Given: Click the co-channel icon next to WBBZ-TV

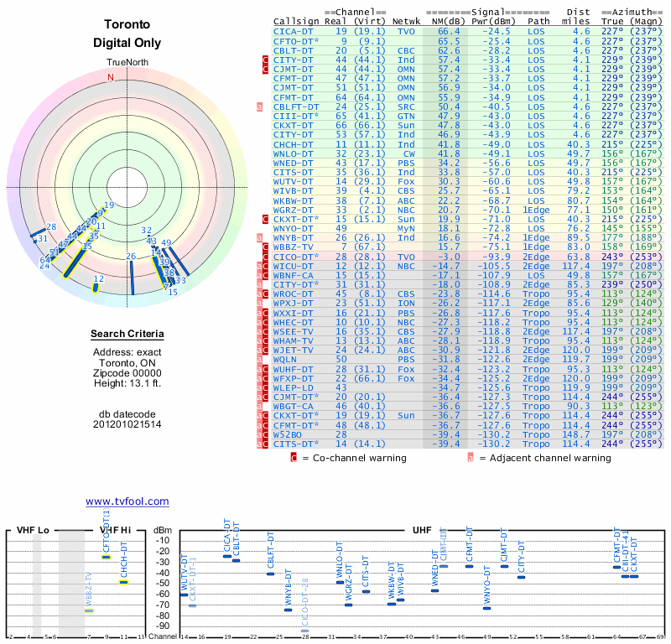Looking at the screenshot, I should pyautogui.click(x=265, y=247).
